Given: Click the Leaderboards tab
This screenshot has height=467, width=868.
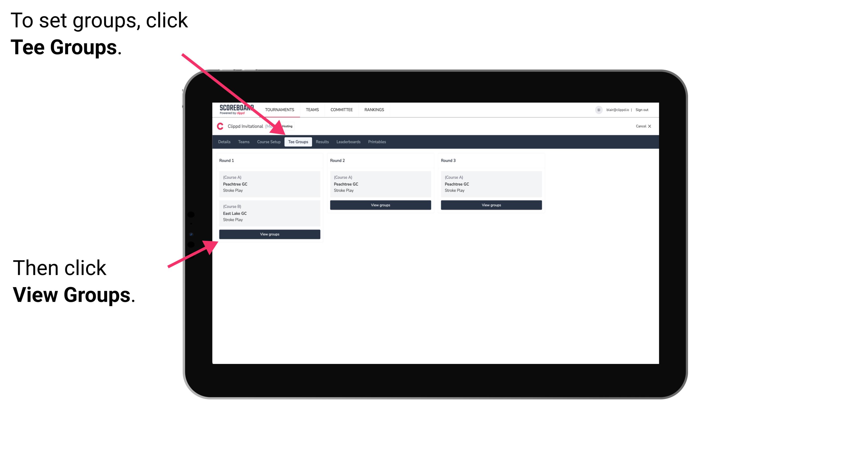Looking at the screenshot, I should coord(348,142).
